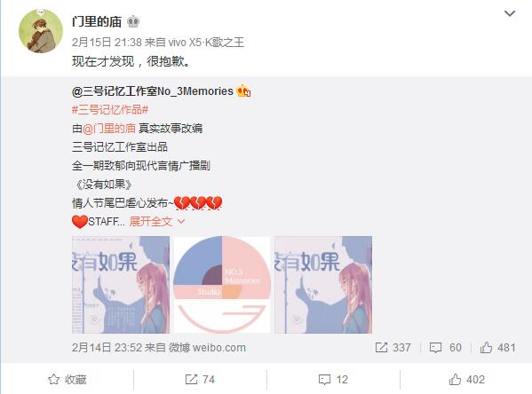
Task: Click the original post repost icon 337
Action: coord(393,348)
